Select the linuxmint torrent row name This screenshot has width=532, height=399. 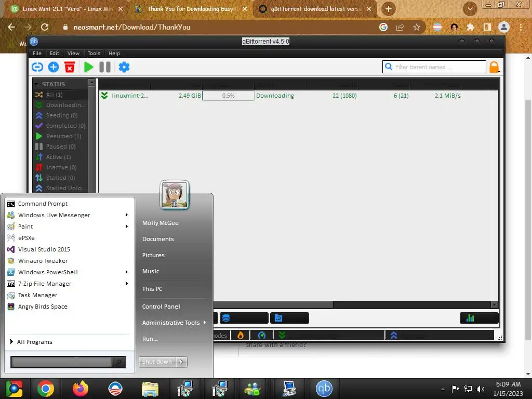pyautogui.click(x=129, y=96)
